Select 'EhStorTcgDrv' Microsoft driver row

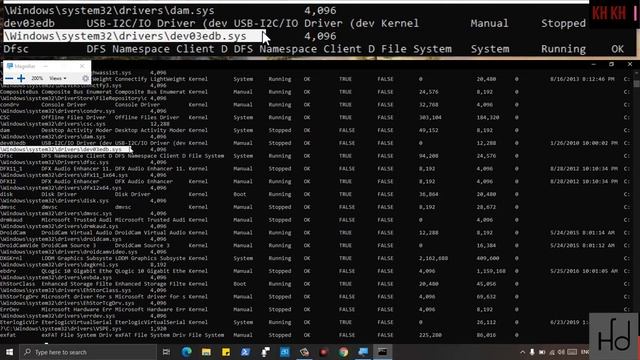pyautogui.click(x=314, y=297)
